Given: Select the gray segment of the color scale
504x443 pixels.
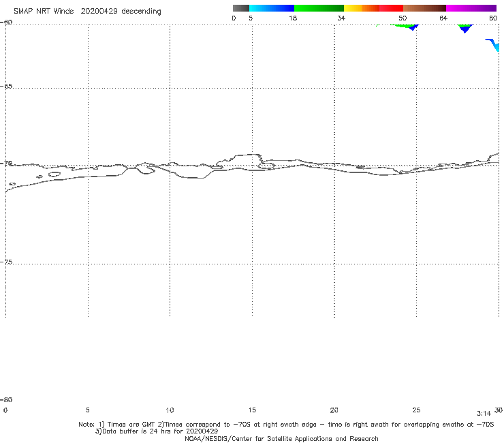Looking at the screenshot, I should coord(240,8).
